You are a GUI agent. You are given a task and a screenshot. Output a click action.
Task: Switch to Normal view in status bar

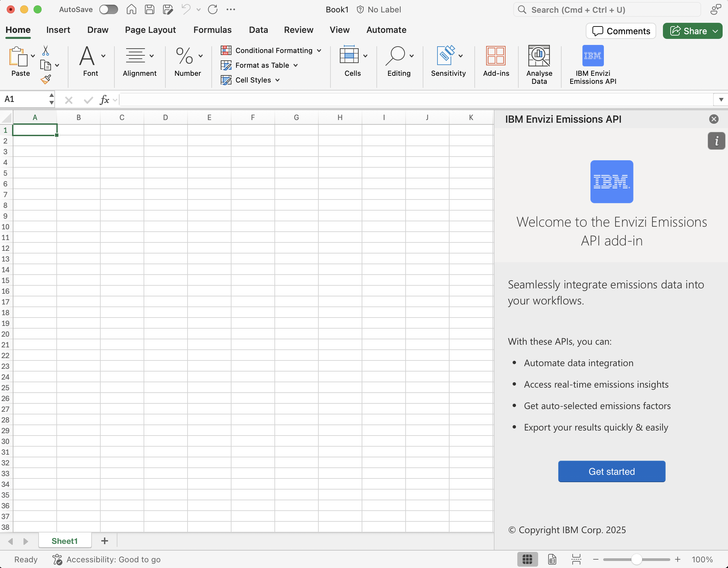[527, 559]
